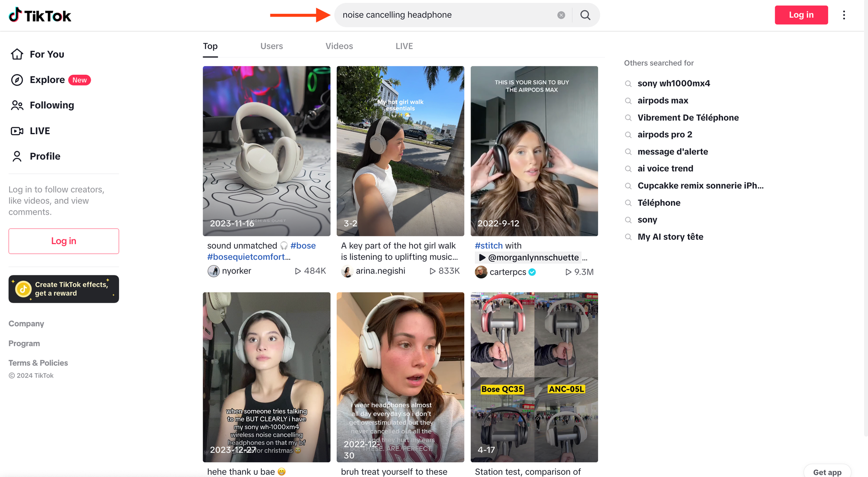Expand the Company footer section
This screenshot has height=477, width=868.
point(26,324)
